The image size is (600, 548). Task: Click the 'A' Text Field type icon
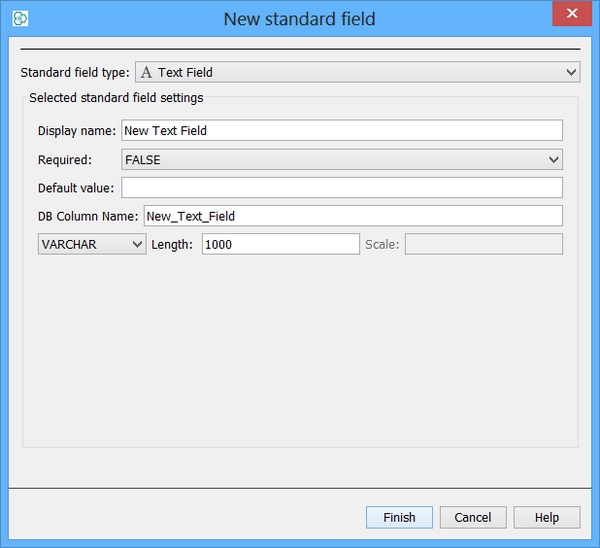147,72
